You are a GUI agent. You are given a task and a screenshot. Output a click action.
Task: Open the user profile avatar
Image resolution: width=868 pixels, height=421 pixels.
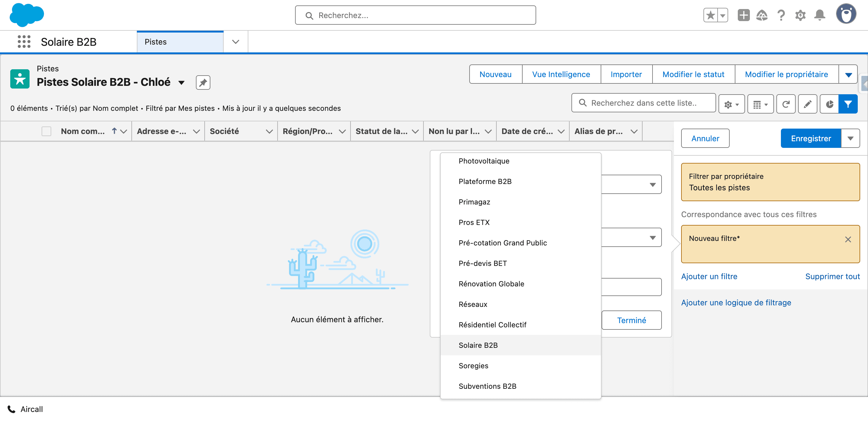(846, 14)
